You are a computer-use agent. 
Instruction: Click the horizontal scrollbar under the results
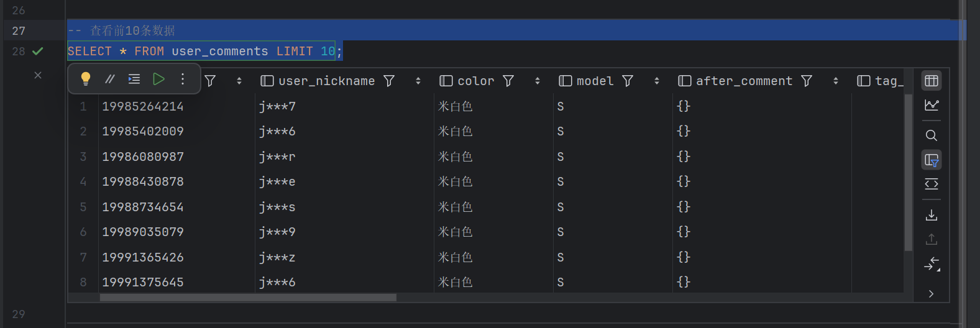(x=248, y=298)
